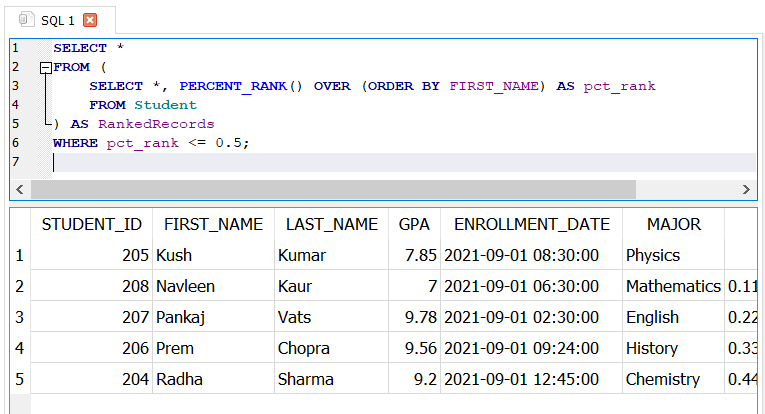Click the first name cell 'Prem'

coord(213,348)
